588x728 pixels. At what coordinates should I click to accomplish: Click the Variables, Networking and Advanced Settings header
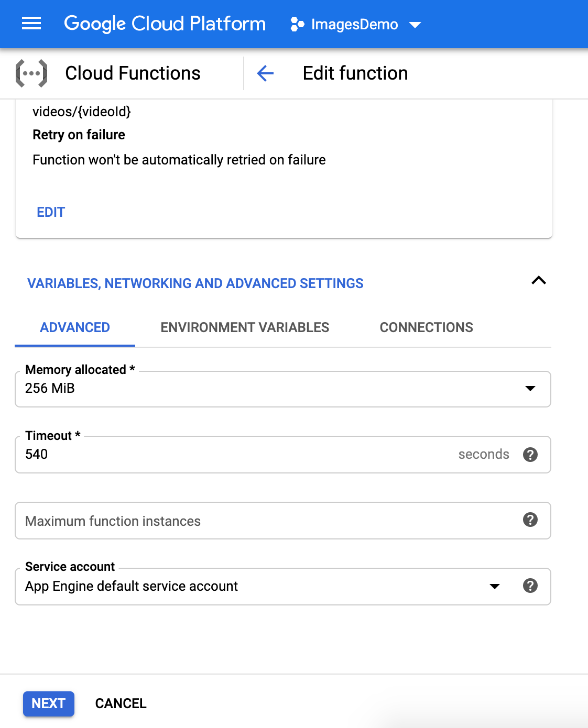195,283
